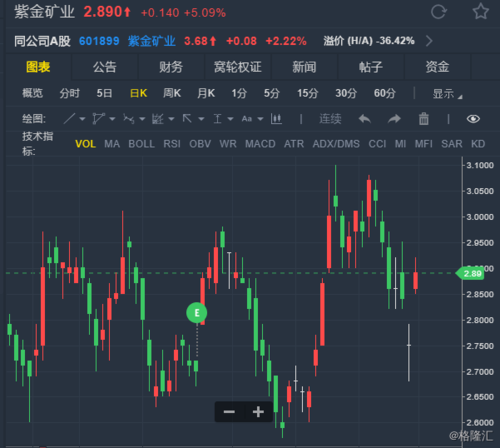Select the 30分 chart interval
Screen dimensions: 500x448
coord(346,93)
